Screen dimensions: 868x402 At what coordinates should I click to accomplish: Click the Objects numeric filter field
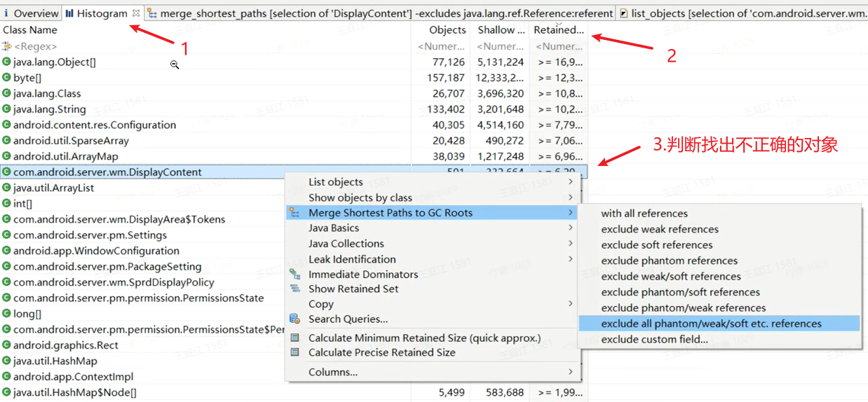coord(440,46)
